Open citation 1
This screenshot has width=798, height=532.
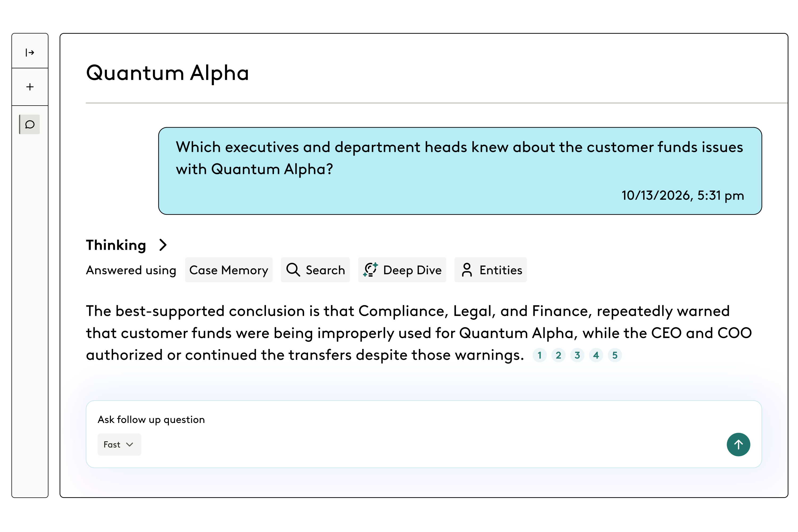click(539, 355)
